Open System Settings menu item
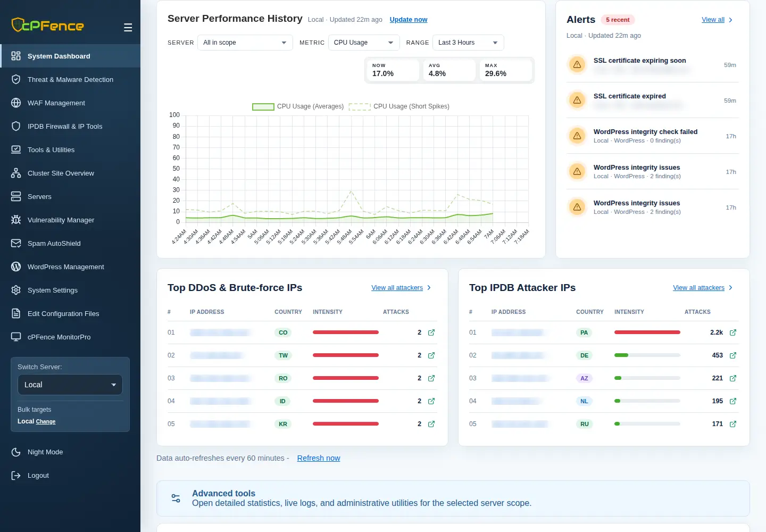Image resolution: width=766 pixels, height=532 pixels. 70,290
